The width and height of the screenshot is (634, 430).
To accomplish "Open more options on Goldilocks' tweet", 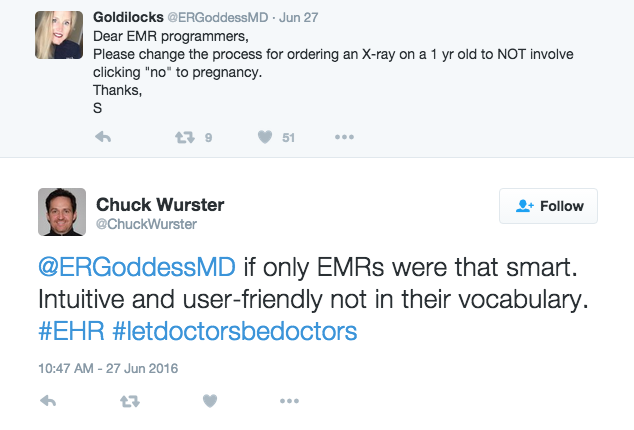I will (x=344, y=138).
